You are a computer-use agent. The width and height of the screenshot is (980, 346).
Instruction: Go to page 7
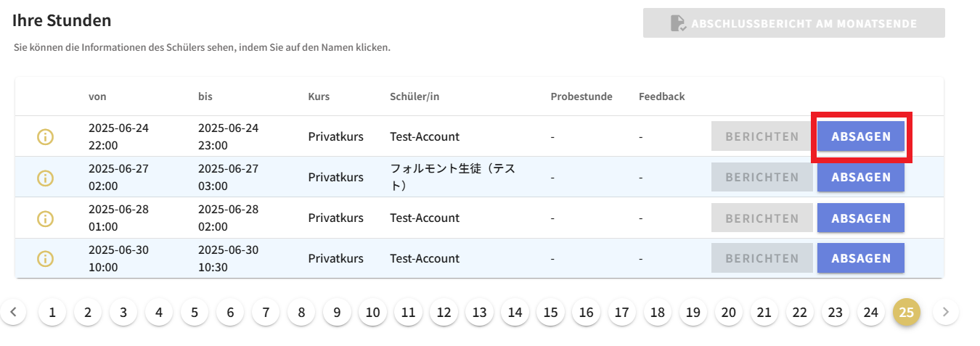pyautogui.click(x=266, y=313)
